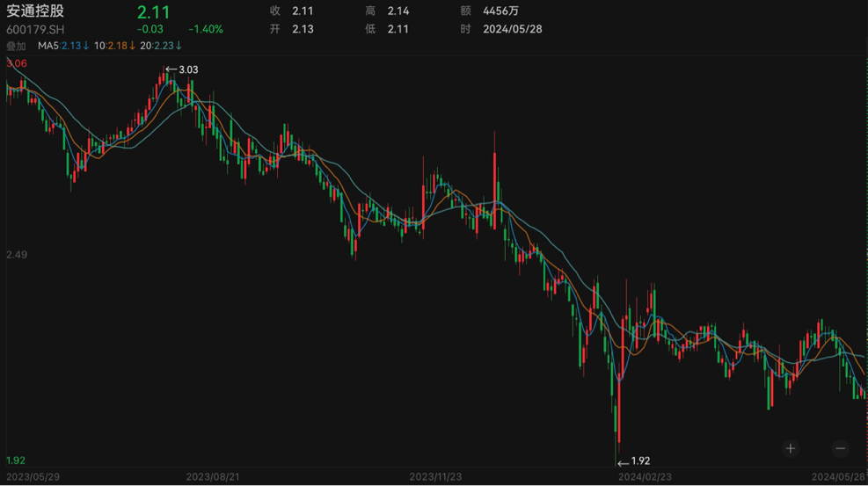Screen dimensions: 868x486
Task: Click the stock code 600179.SH
Action: [35, 29]
